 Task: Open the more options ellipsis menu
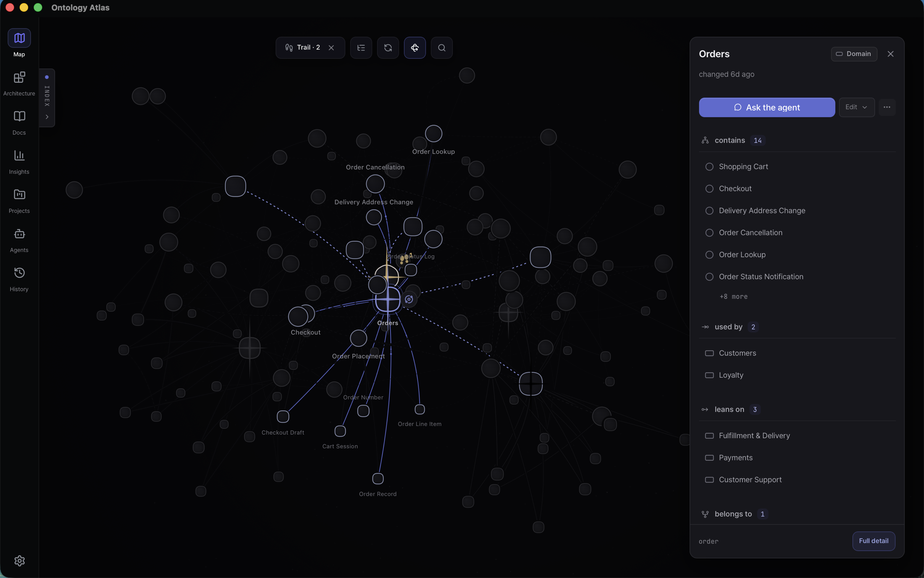tap(887, 107)
